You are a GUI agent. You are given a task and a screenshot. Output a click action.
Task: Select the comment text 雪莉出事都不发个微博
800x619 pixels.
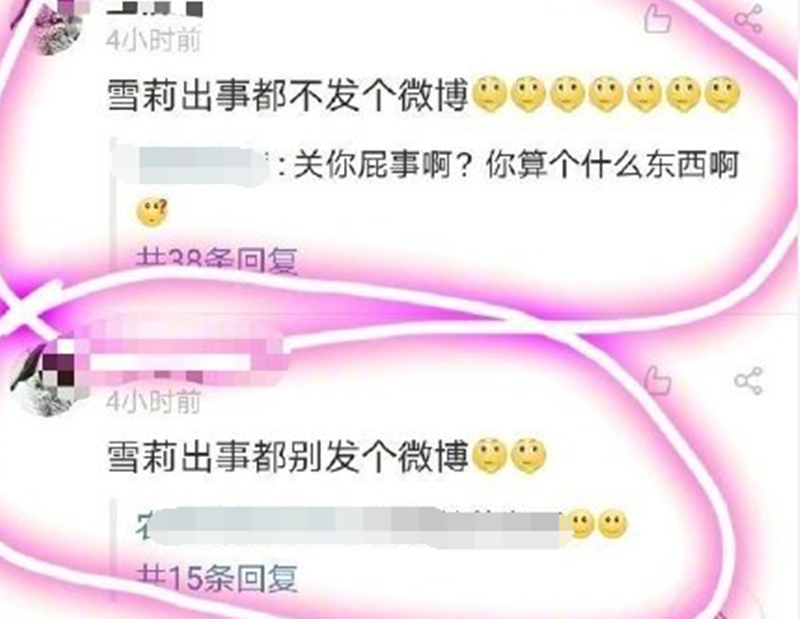coord(288,96)
